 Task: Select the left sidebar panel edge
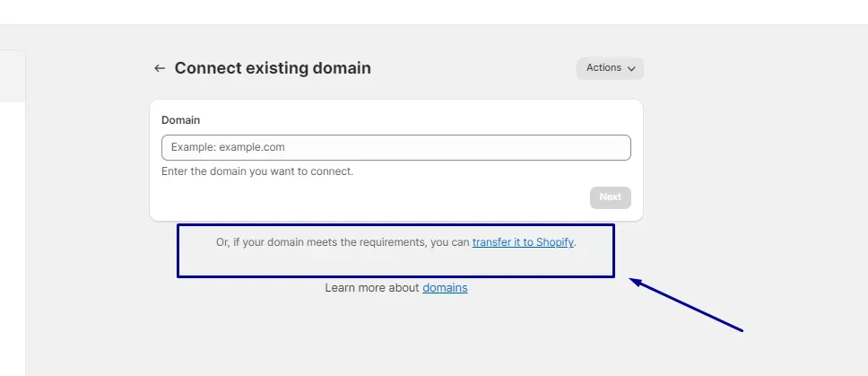[x=25, y=210]
